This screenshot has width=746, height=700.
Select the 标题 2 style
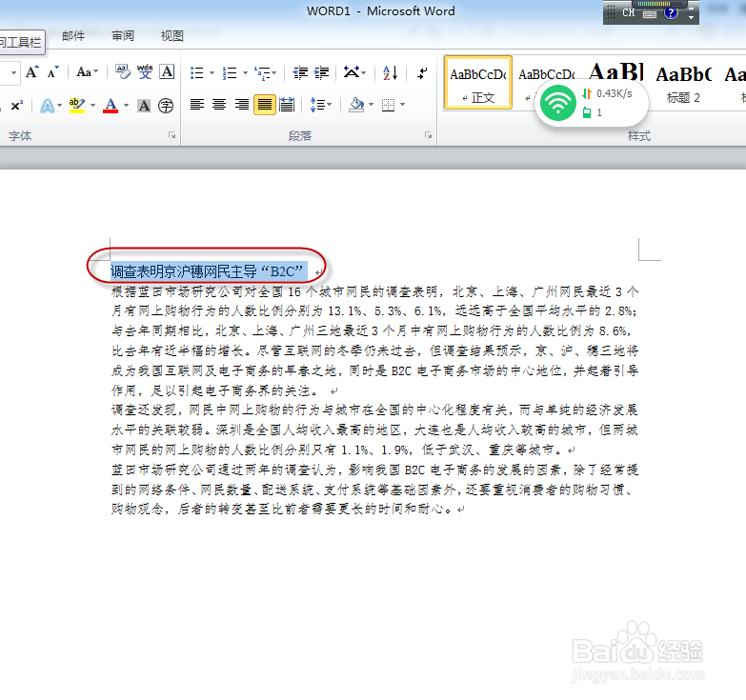(683, 83)
